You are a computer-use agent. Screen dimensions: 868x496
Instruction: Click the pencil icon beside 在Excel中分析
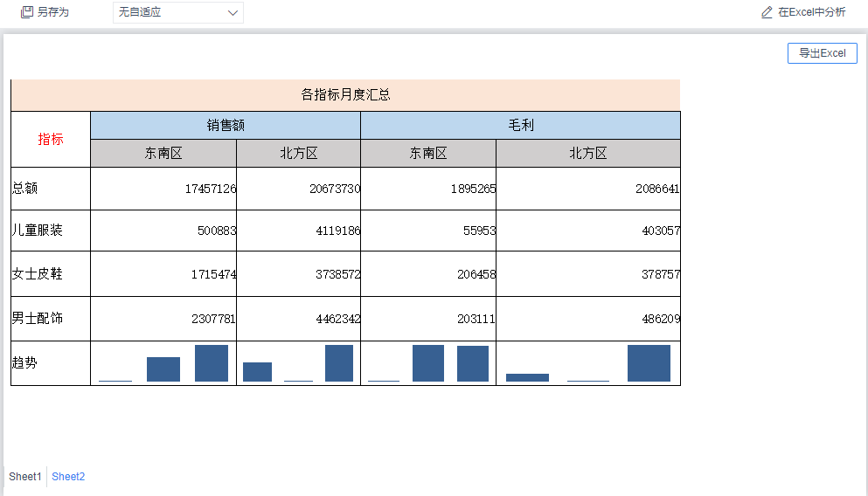coord(767,12)
